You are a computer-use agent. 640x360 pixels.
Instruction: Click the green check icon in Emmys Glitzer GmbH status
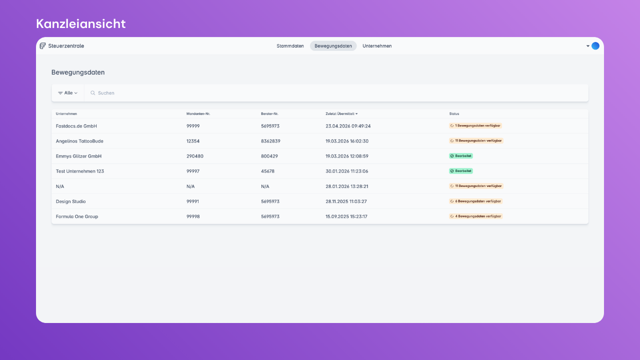[x=452, y=156]
